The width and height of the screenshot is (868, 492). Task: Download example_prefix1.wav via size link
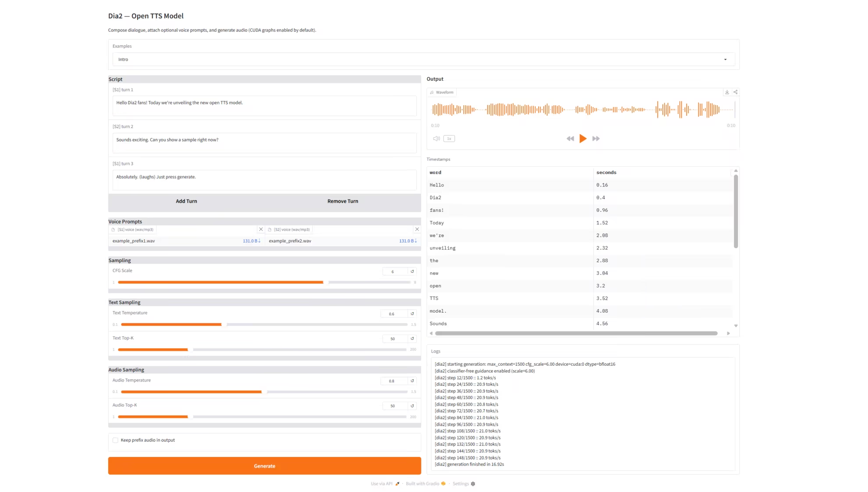pos(251,241)
